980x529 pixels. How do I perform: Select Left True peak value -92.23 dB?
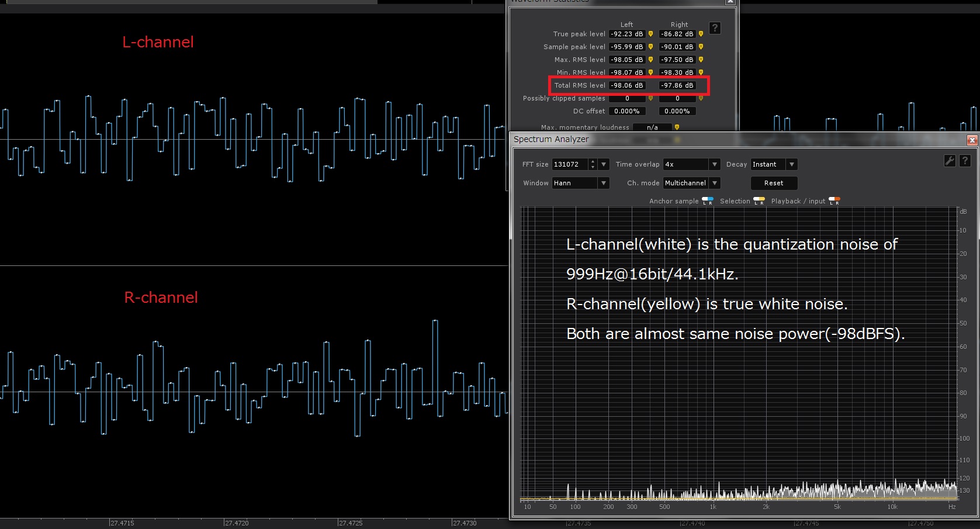point(627,34)
